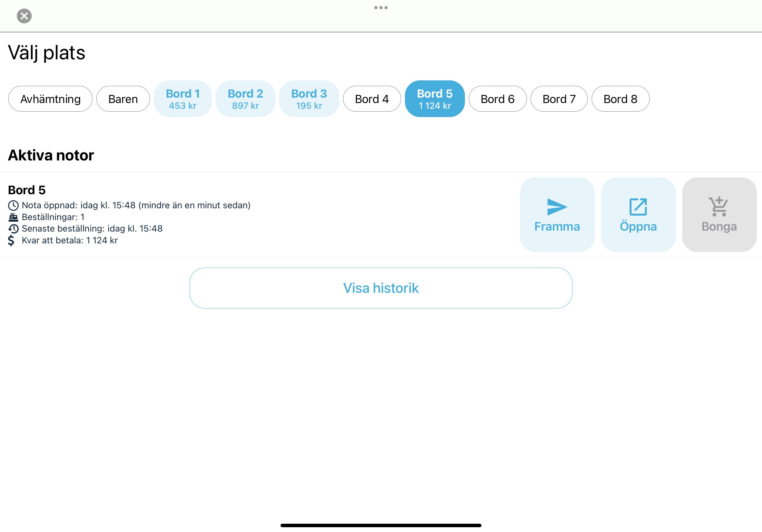The width and height of the screenshot is (762, 532).
Task: Click the Aktiva notor heading
Action: [51, 155]
